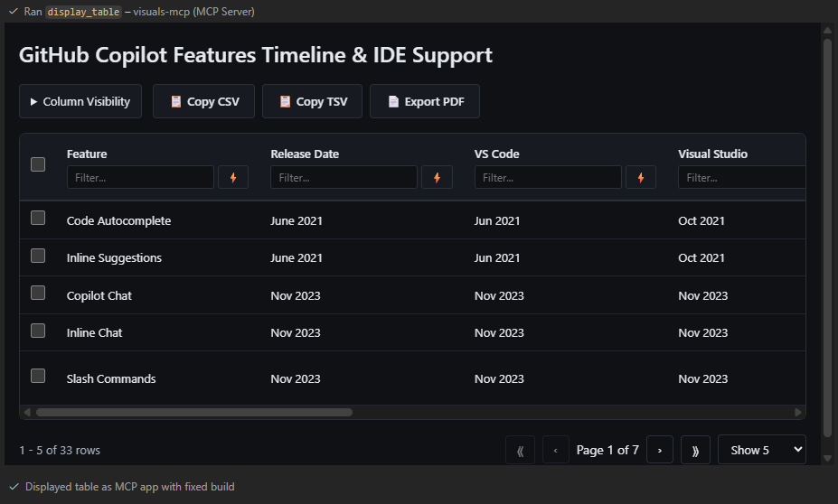Click the Visual Studio filter field
Screen dimensions: 838x504
pos(742,178)
